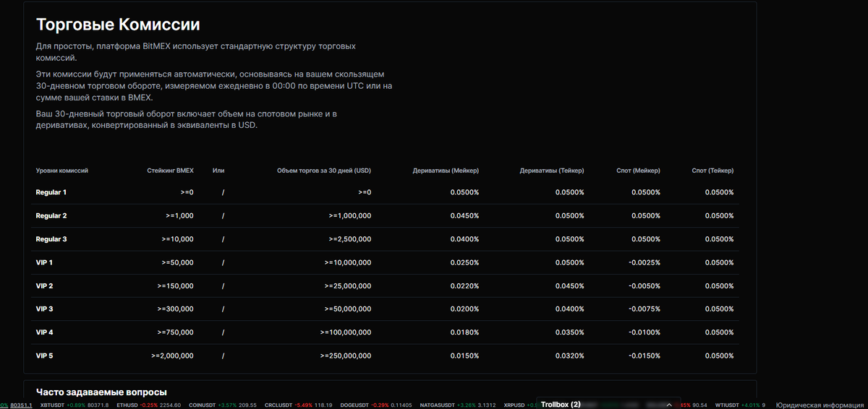This screenshot has width=868, height=409.
Task: Open the Юридическая информация link
Action: click(821, 405)
